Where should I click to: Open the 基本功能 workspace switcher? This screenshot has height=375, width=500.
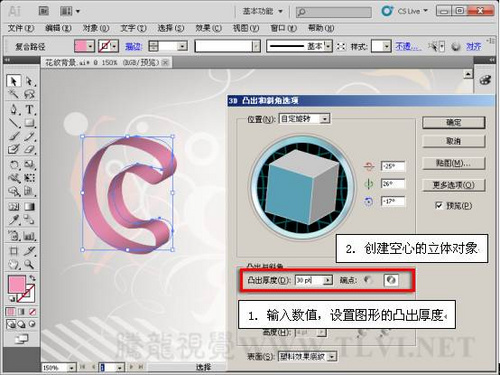(263, 11)
